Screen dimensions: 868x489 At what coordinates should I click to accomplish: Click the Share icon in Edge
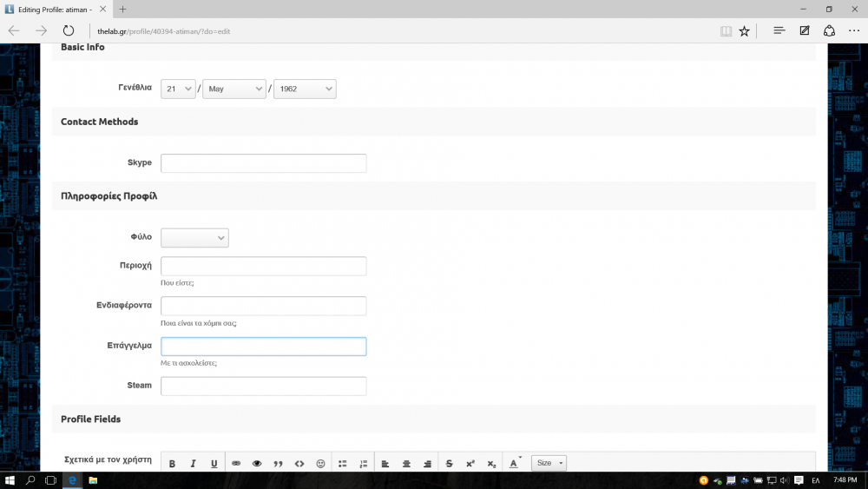(x=829, y=31)
